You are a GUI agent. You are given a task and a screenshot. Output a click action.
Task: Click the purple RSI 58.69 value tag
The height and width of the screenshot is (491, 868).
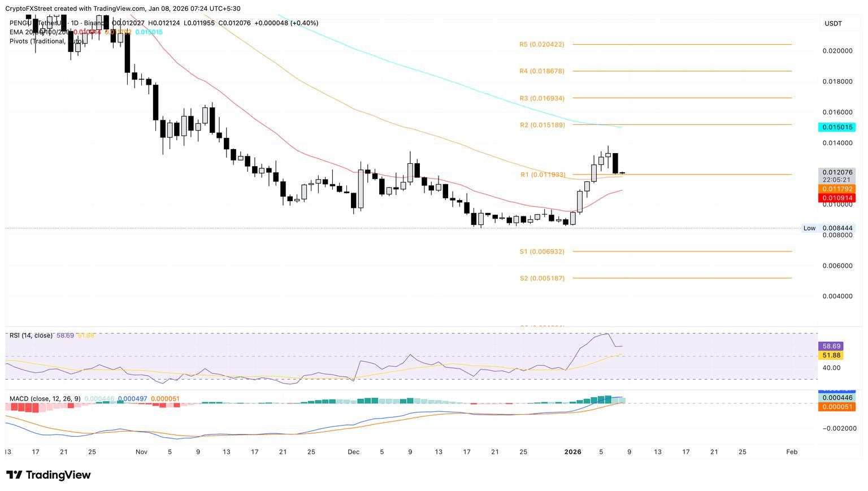[x=831, y=346]
